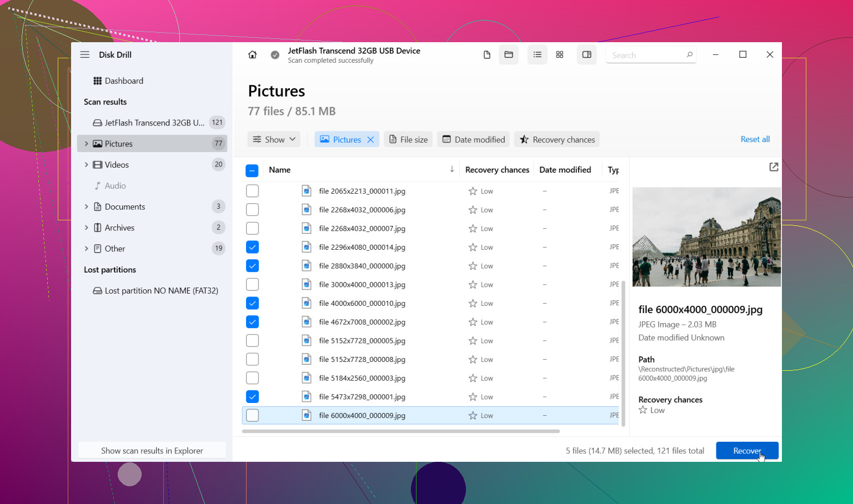Click the Reset all link
This screenshot has width=853, height=504.
click(x=755, y=139)
